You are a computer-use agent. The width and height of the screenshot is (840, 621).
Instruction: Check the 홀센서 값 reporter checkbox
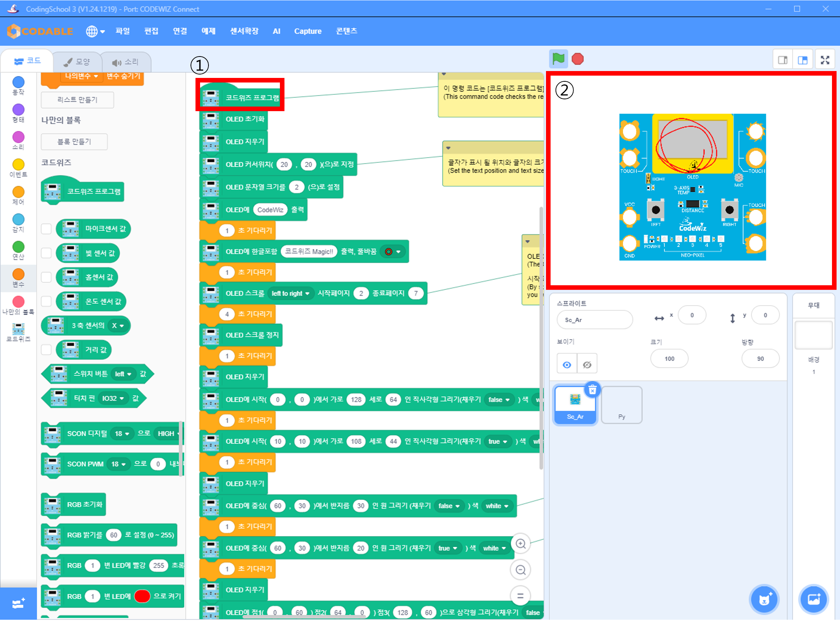tap(46, 277)
